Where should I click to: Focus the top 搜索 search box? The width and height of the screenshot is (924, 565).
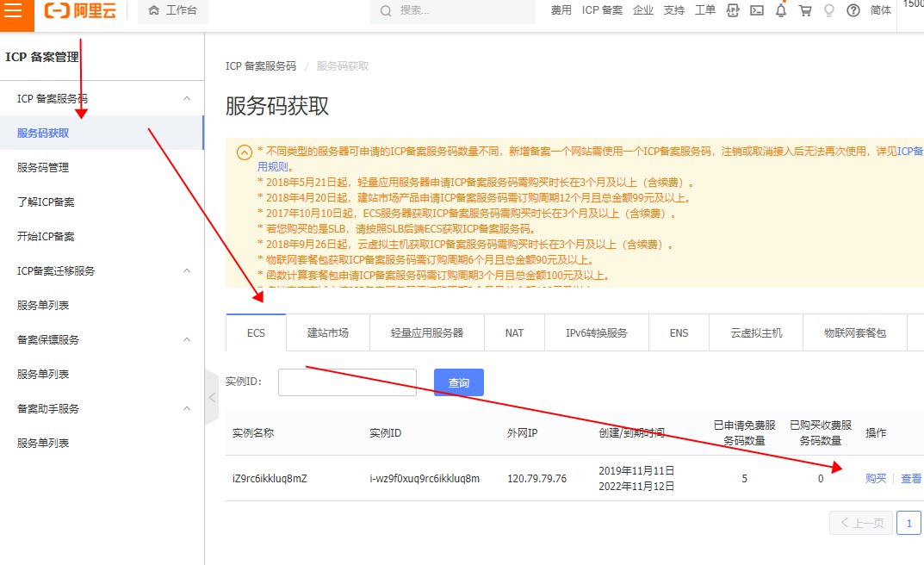click(452, 10)
